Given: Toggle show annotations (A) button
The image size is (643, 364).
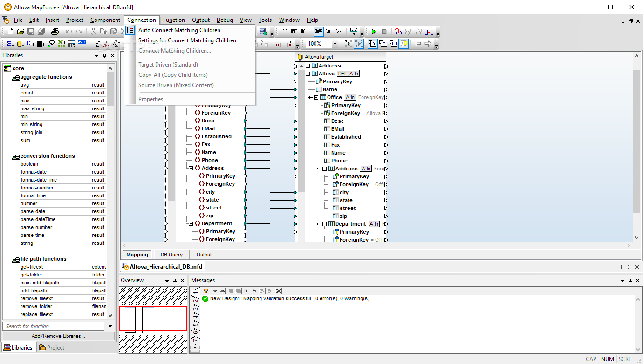Looking at the screenshot, I should (x=373, y=44).
